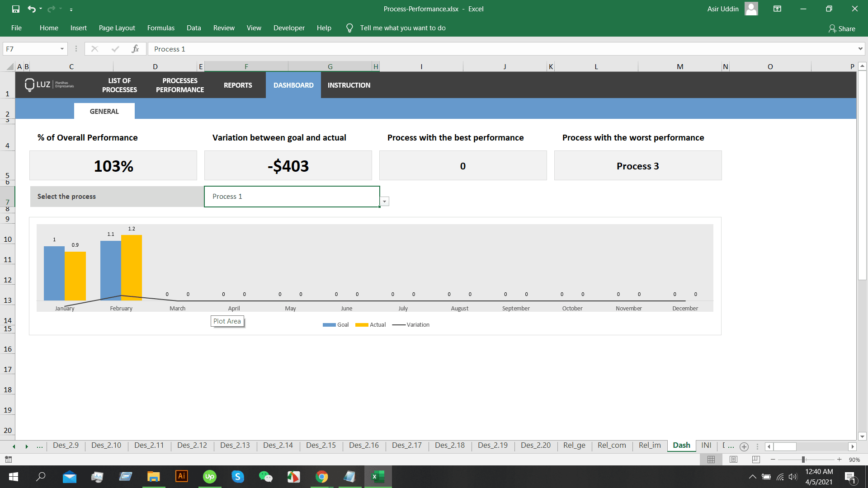Open the Des_2.14 sheet tab
The width and height of the screenshot is (868, 488).
coord(278,445)
